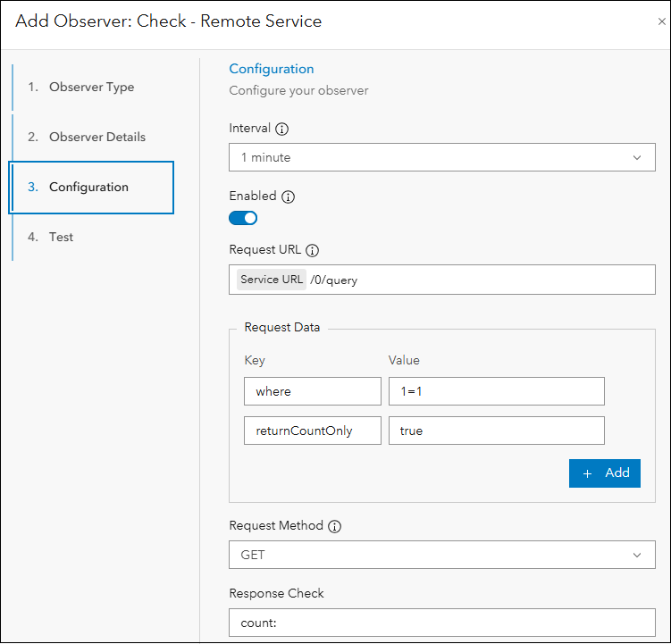Select the 'true' value input field
The height and width of the screenshot is (644, 671).
496,431
